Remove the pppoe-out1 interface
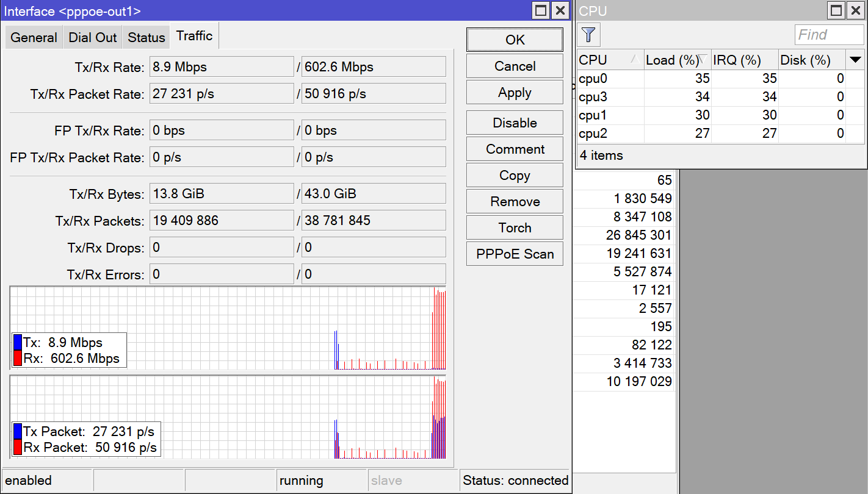 pos(515,201)
